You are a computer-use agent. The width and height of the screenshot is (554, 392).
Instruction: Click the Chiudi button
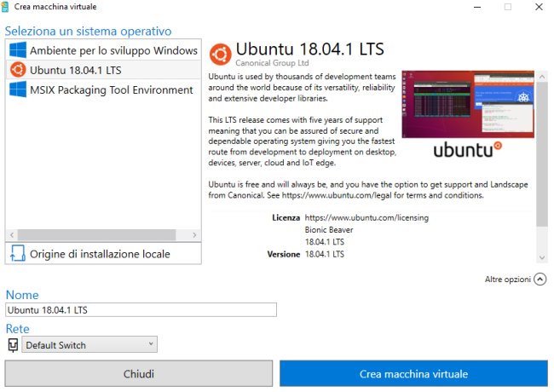pos(139,373)
